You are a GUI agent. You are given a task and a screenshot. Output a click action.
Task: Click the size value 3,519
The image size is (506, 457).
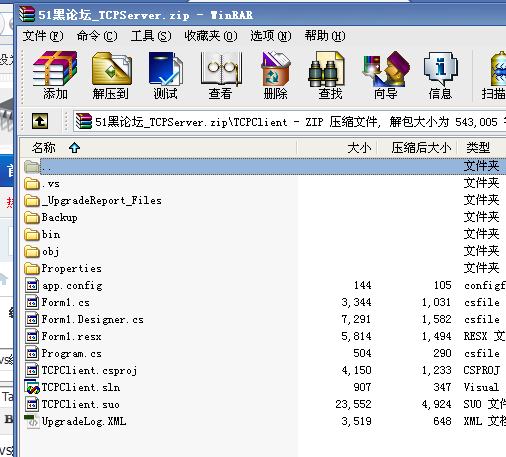point(356,421)
